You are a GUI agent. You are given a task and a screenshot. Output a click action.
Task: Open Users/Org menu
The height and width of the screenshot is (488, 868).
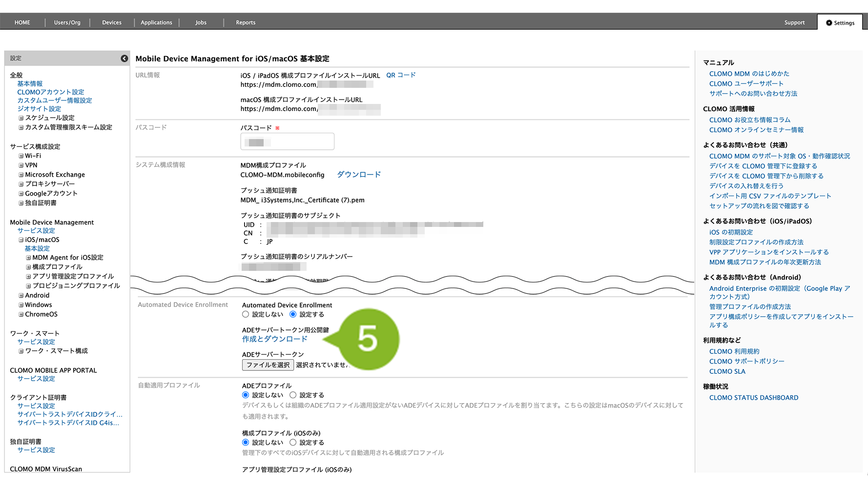tap(67, 22)
